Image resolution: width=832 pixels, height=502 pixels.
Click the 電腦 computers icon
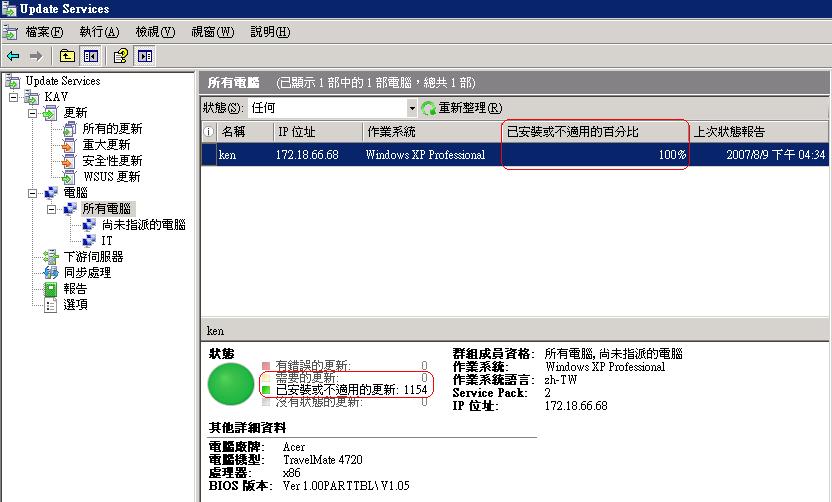51,193
